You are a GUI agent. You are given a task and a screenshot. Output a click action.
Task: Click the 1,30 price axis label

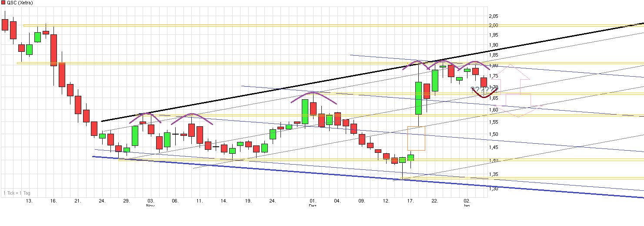click(494, 189)
